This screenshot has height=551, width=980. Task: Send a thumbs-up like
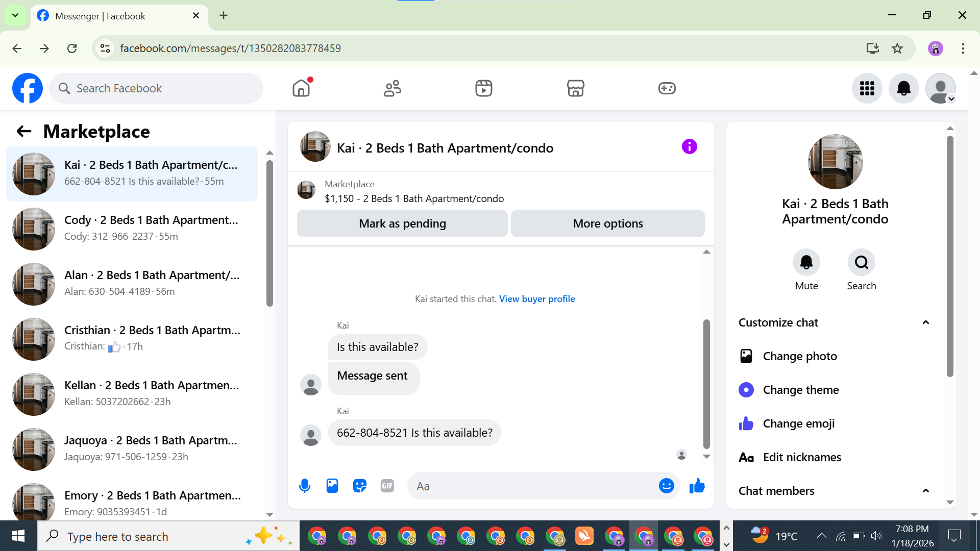tap(697, 486)
